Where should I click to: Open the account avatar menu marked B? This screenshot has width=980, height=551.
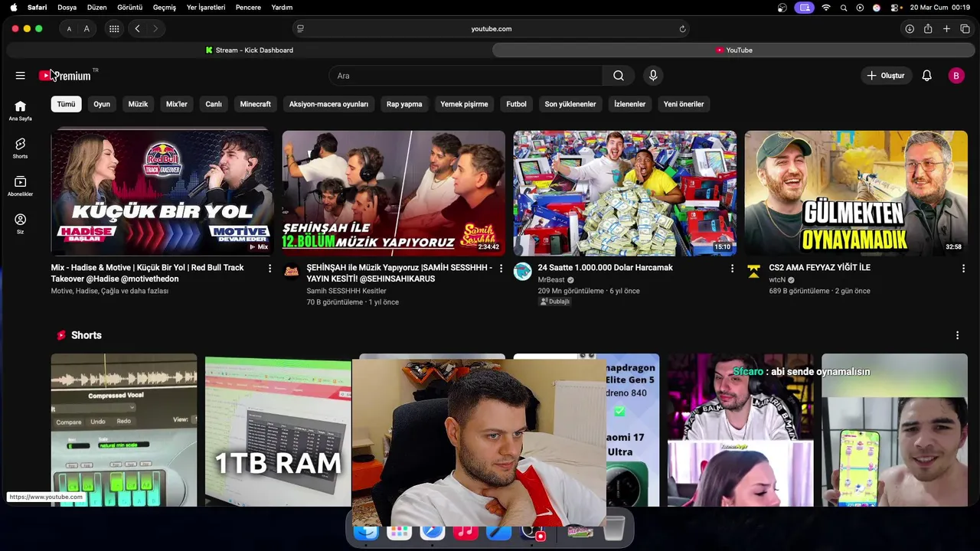[x=955, y=76]
